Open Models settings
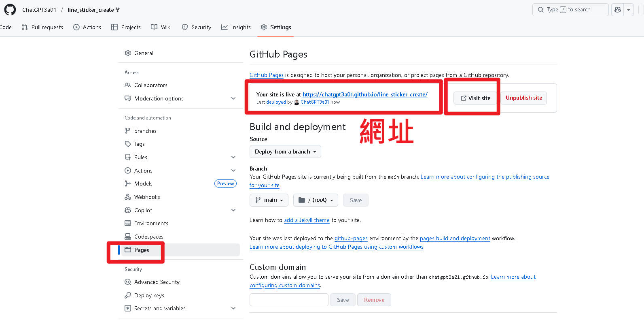The width and height of the screenshot is (644, 320). click(180, 183)
